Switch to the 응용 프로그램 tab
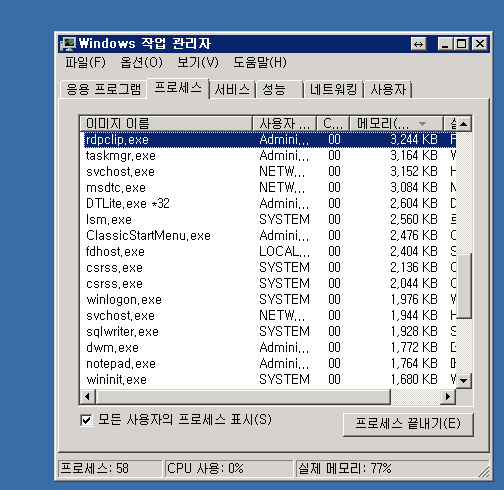This screenshot has width=504, height=490. click(x=103, y=89)
